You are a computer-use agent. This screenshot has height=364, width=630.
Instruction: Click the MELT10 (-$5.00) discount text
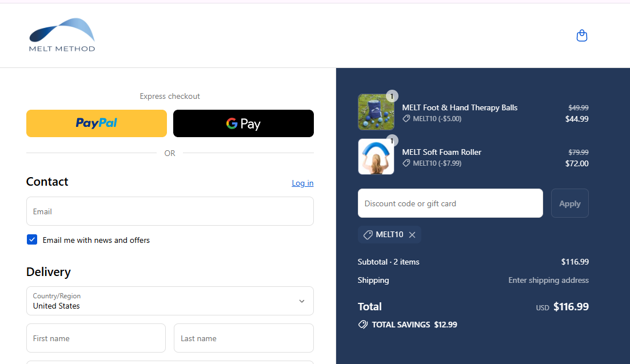click(x=437, y=118)
